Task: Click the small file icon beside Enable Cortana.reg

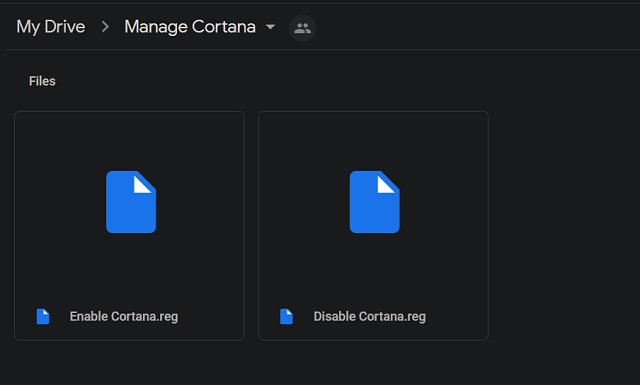Action: [x=43, y=316]
